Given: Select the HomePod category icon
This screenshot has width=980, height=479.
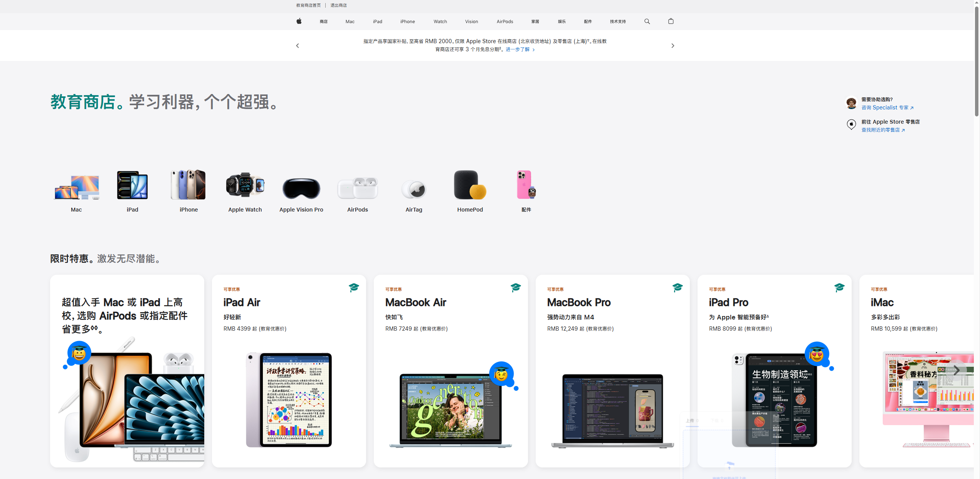Looking at the screenshot, I should click(x=470, y=185).
